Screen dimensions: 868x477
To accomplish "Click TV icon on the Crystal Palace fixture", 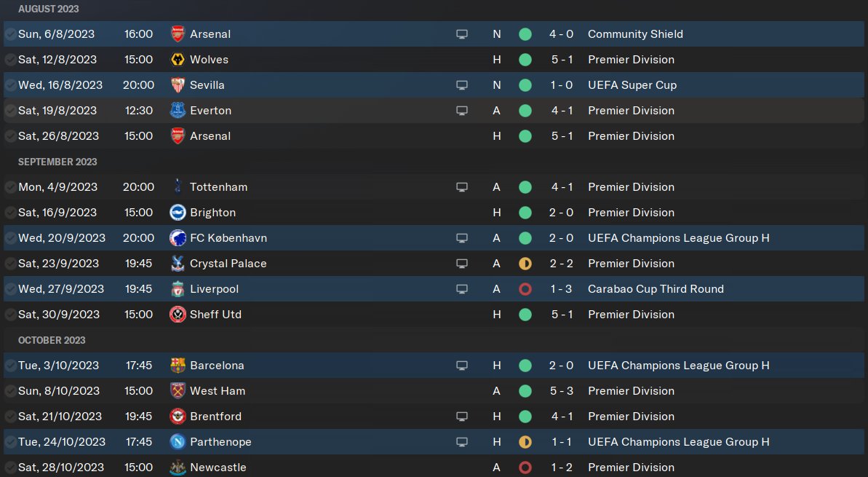I will pyautogui.click(x=461, y=264).
